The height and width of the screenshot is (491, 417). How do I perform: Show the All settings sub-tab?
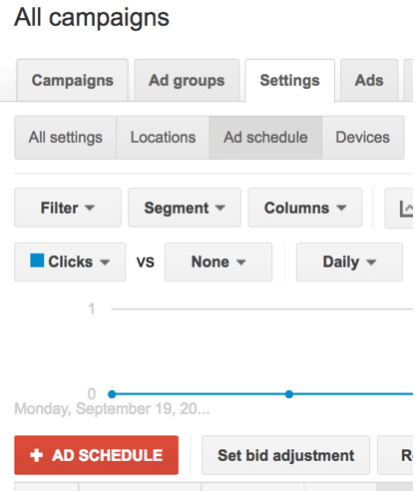(65, 138)
